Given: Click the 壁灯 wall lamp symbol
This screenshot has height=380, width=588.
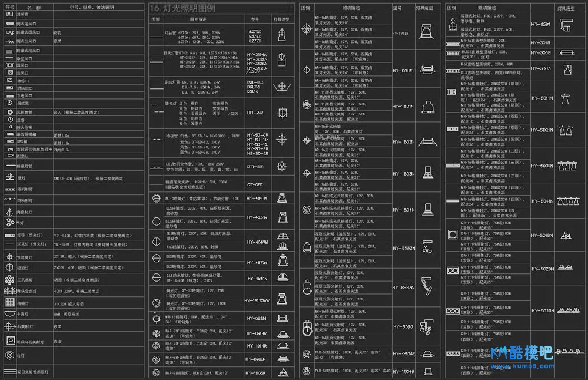Looking at the screenshot, I should coord(10,178).
